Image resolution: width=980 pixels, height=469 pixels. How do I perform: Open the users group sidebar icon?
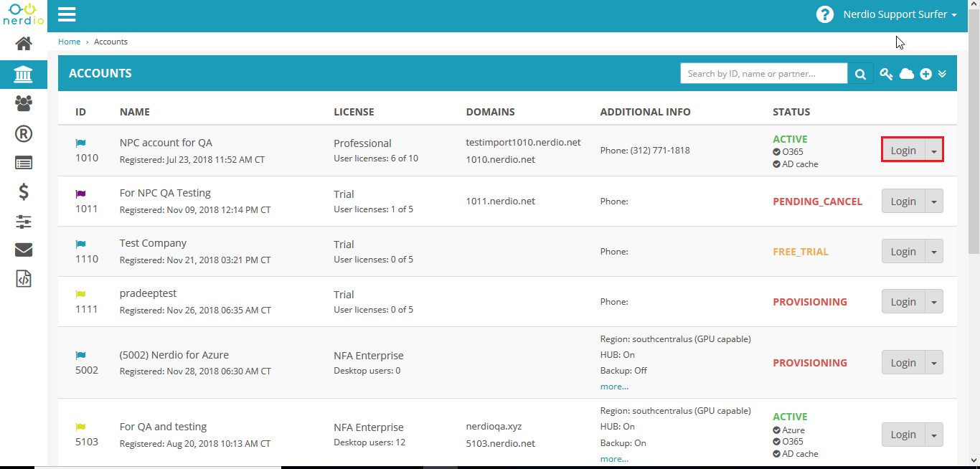coord(24,103)
